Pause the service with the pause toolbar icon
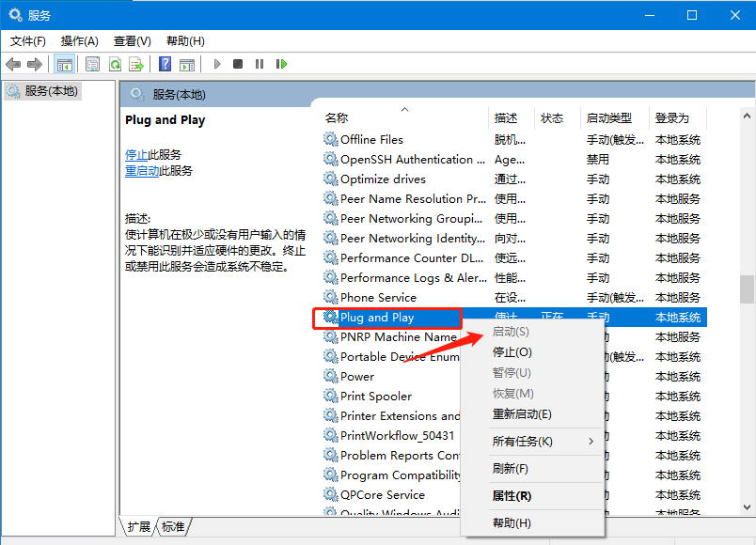 [x=260, y=64]
